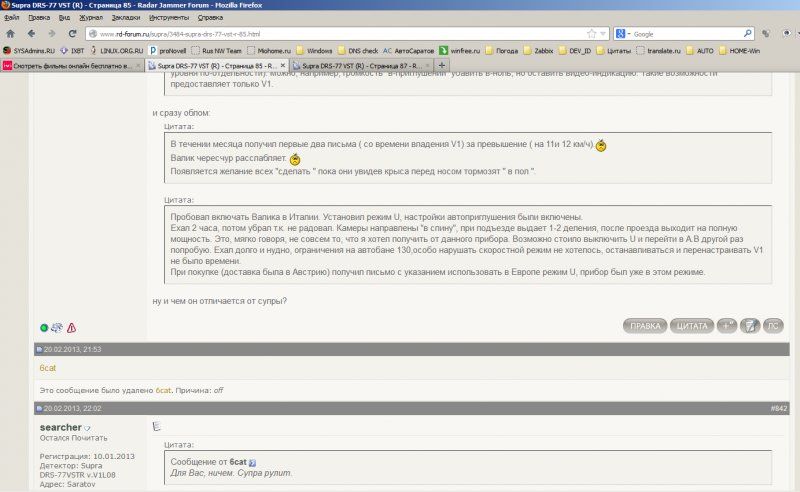Open SYSAdmins.RU bookmark

tap(29, 51)
